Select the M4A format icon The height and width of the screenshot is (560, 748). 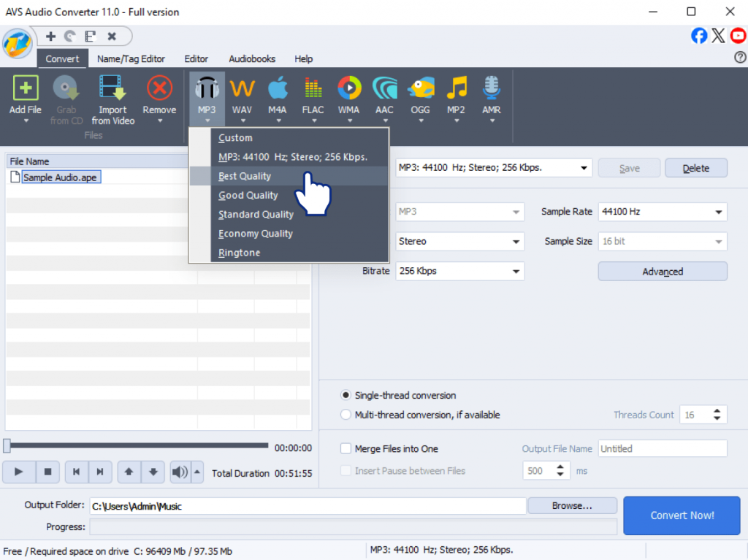click(x=278, y=89)
